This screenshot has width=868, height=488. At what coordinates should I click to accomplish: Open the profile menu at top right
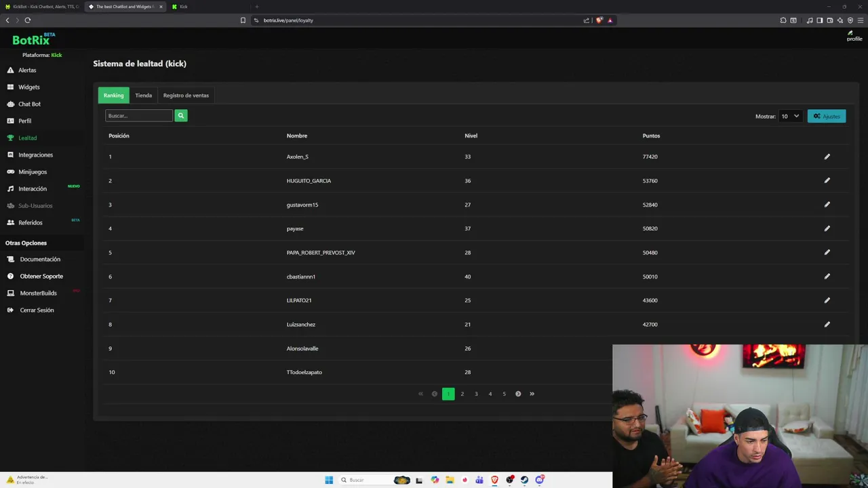[x=854, y=36]
